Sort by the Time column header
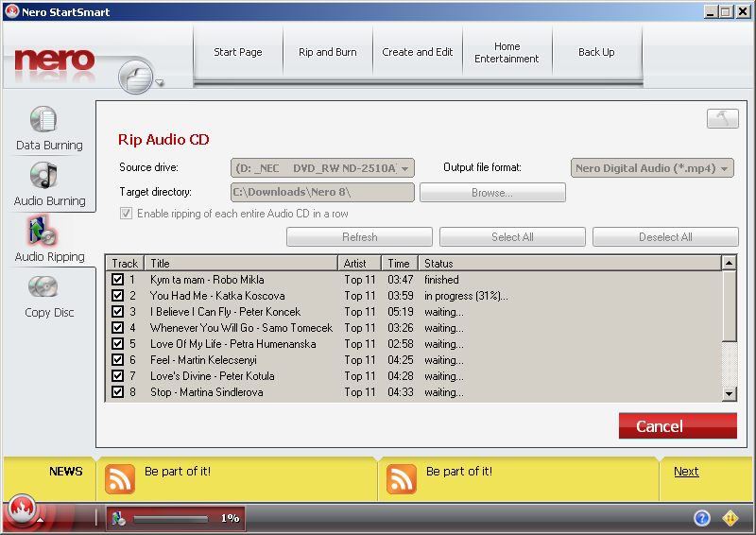 pos(400,264)
